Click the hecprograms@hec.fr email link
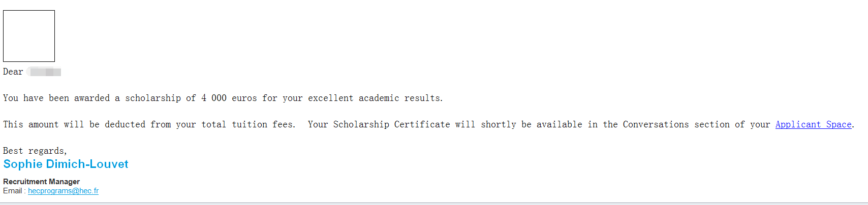 pos(63,191)
